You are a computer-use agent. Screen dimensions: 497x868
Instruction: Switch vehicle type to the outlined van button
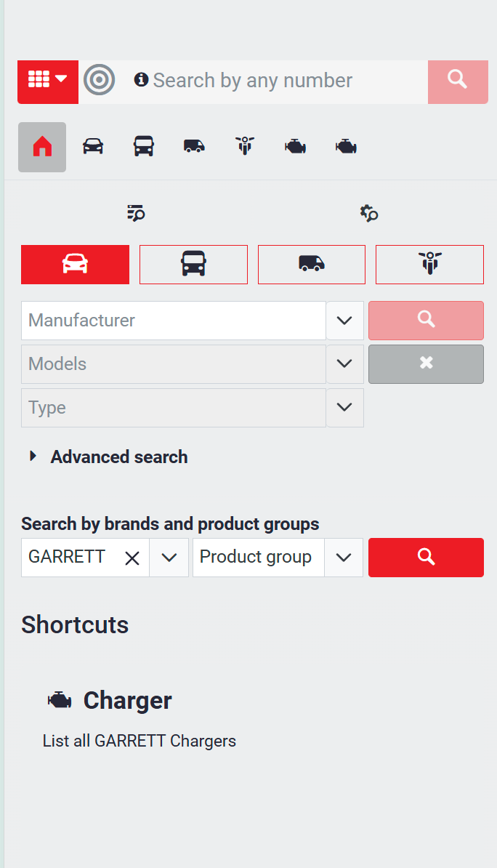(312, 264)
